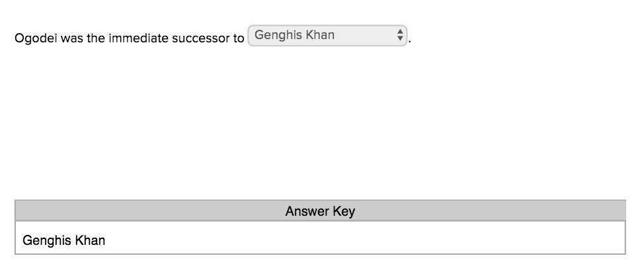The width and height of the screenshot is (644, 274).
Task: Click 'Genghis Khan' text in the answer table
Action: coord(63,240)
